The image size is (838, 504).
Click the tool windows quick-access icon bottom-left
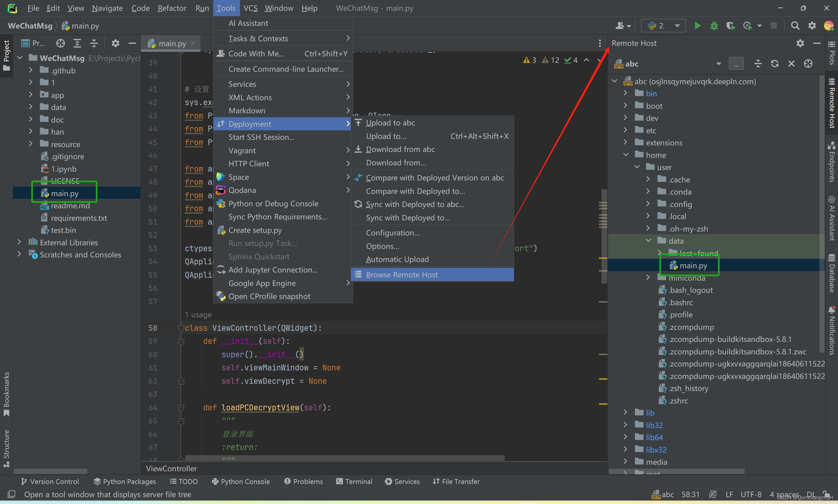pos(11,494)
